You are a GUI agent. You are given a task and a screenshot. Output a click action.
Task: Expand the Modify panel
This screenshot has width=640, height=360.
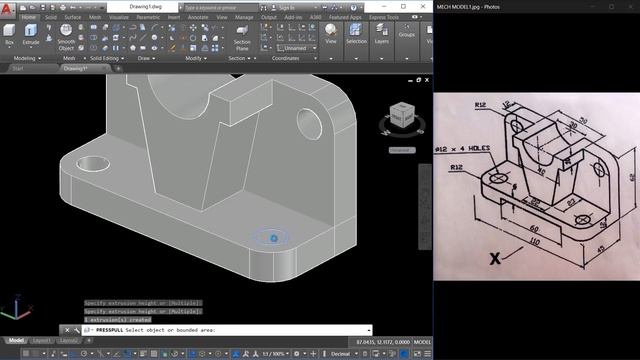[196, 58]
